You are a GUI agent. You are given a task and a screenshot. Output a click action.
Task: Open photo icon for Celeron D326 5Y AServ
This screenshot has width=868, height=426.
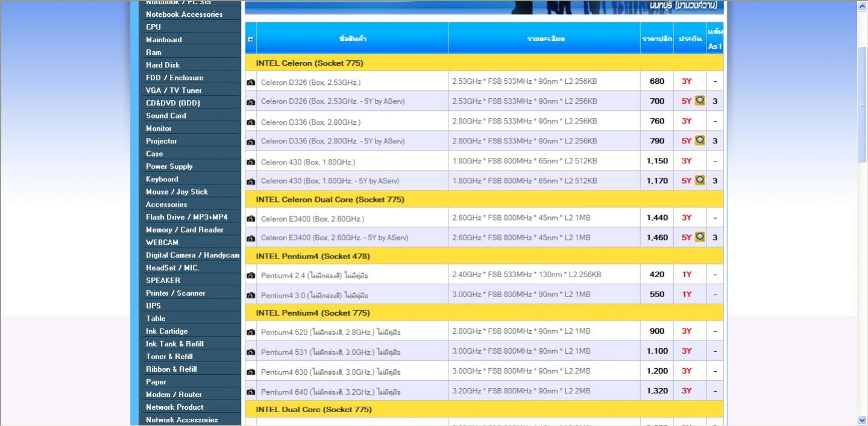coord(251,102)
